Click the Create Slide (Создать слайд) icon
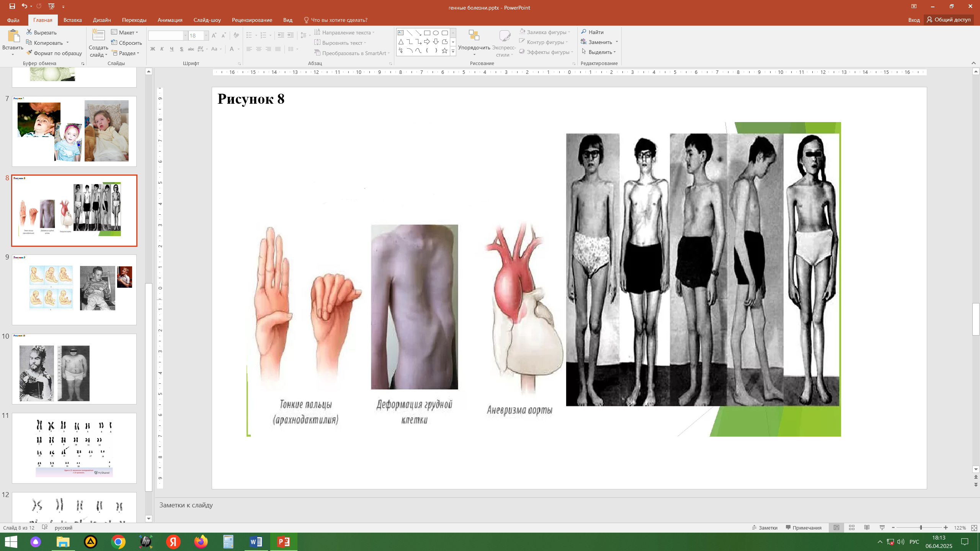 coord(98,36)
